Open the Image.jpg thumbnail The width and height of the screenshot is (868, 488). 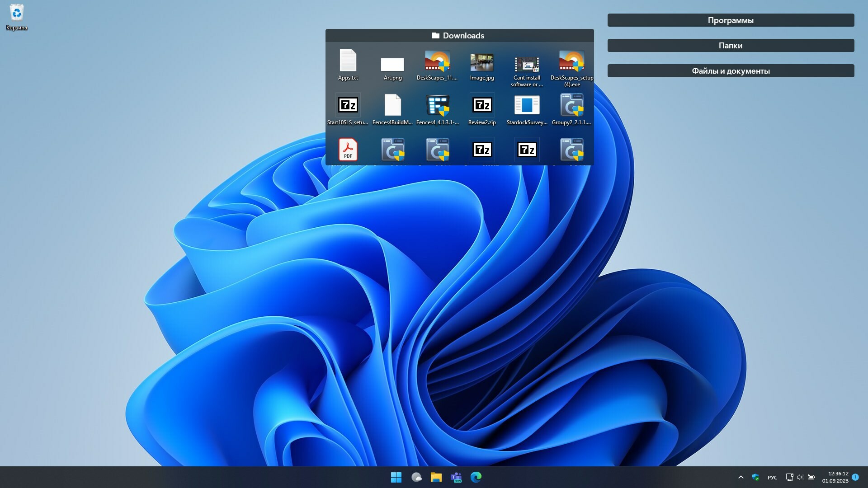coord(481,62)
